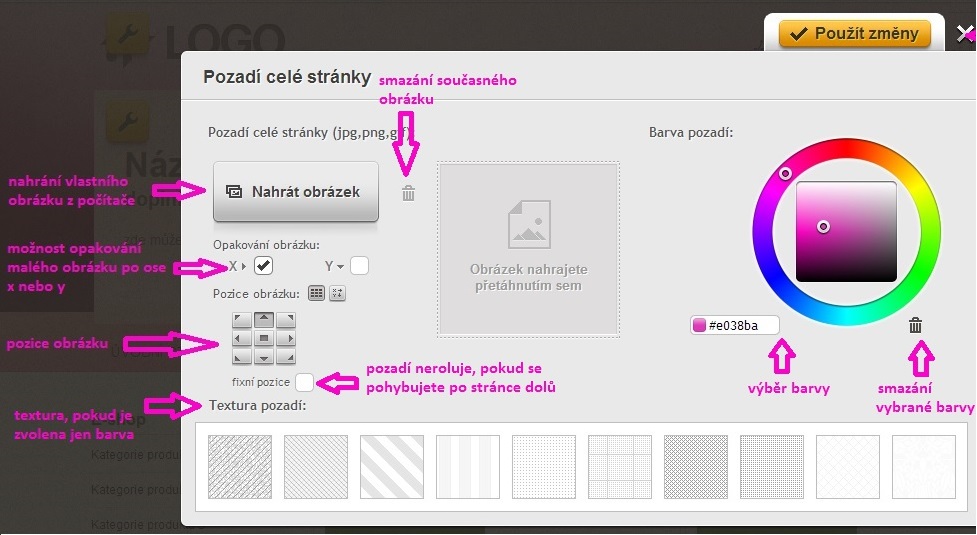Expand the X repeat arrow
Image resolution: width=977 pixels, height=535 pixels.
click(245, 267)
